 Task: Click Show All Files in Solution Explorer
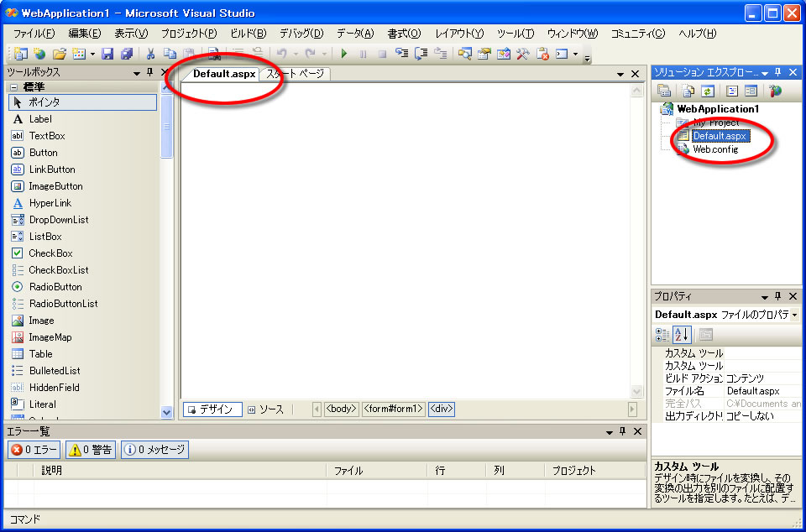[x=688, y=91]
